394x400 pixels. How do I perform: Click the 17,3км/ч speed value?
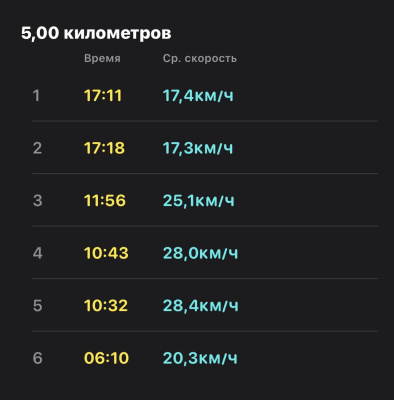tap(198, 148)
